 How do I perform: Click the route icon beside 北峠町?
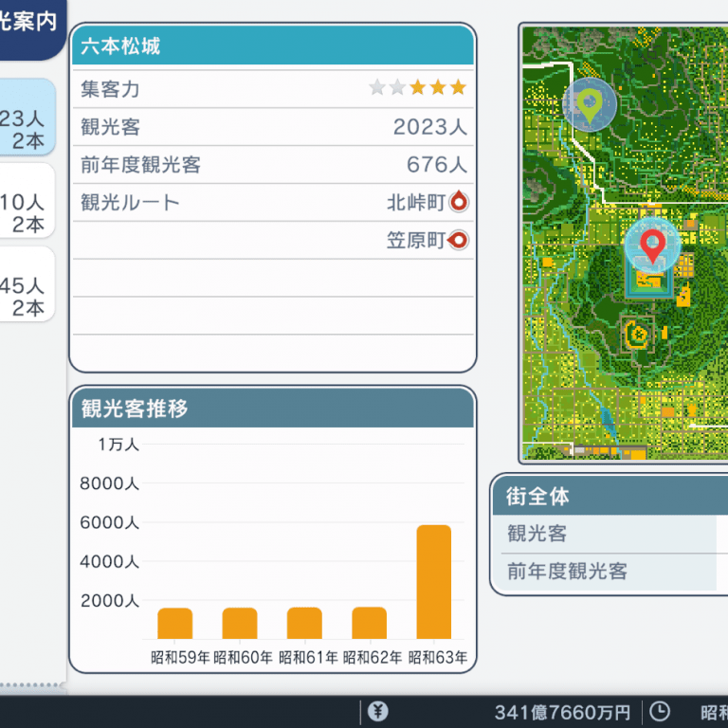(459, 202)
